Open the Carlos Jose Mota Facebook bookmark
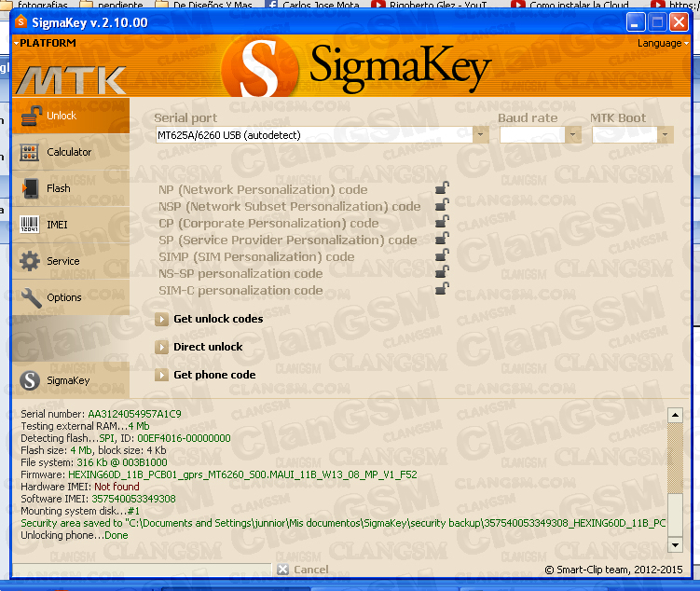 coord(312,5)
